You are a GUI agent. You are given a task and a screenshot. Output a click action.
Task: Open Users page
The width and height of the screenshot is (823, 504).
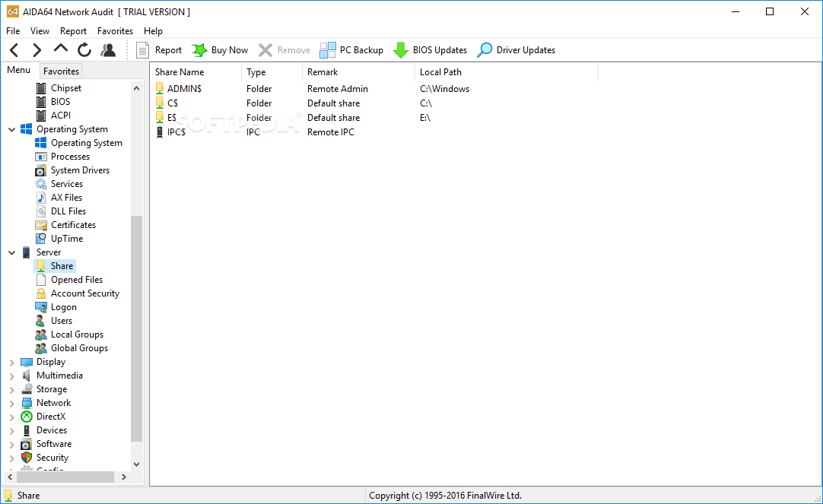[x=62, y=321]
